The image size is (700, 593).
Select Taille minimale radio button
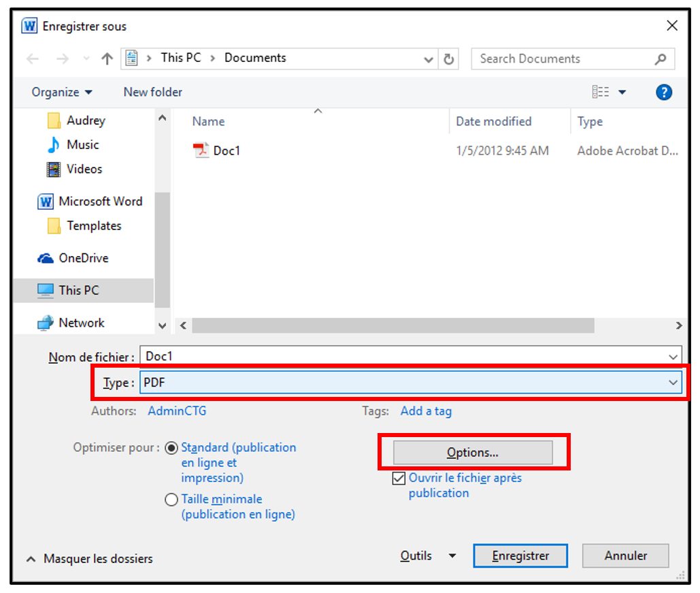(x=172, y=500)
